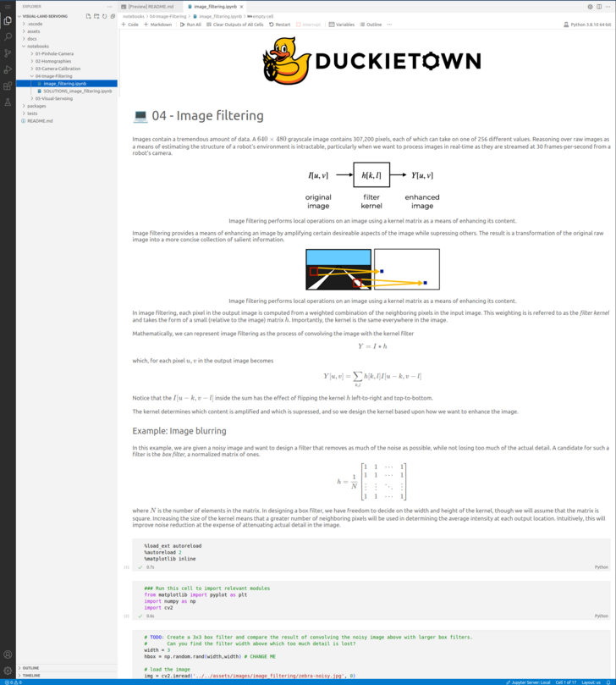
Task: Click 'Cell 1 of 17' status entry
Action: [x=566, y=682]
